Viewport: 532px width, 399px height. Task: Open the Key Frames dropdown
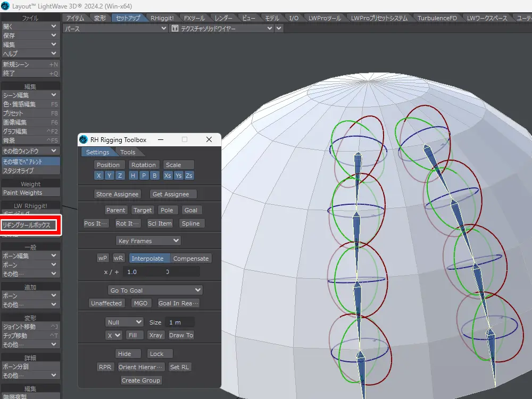148,241
